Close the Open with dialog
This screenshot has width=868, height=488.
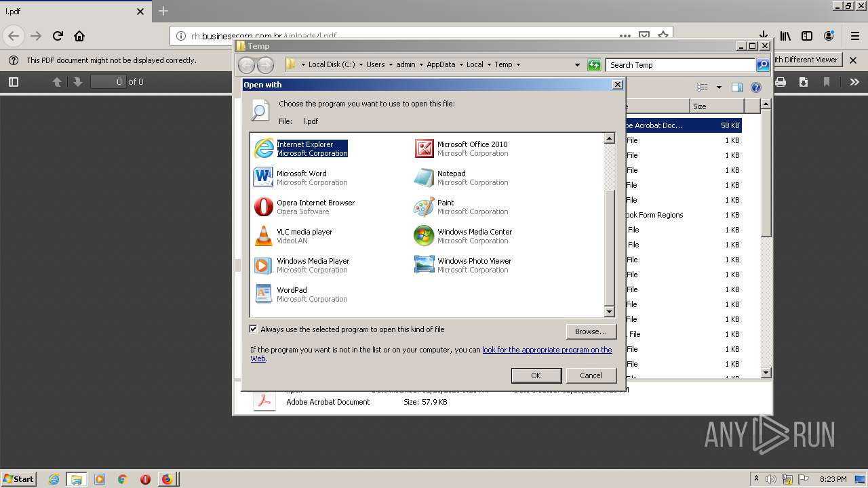(617, 85)
